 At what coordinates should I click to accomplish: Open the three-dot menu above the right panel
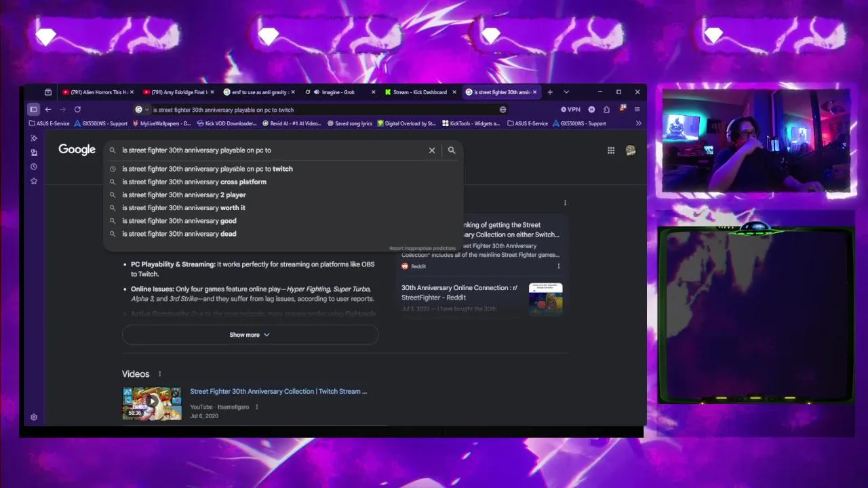coord(565,203)
